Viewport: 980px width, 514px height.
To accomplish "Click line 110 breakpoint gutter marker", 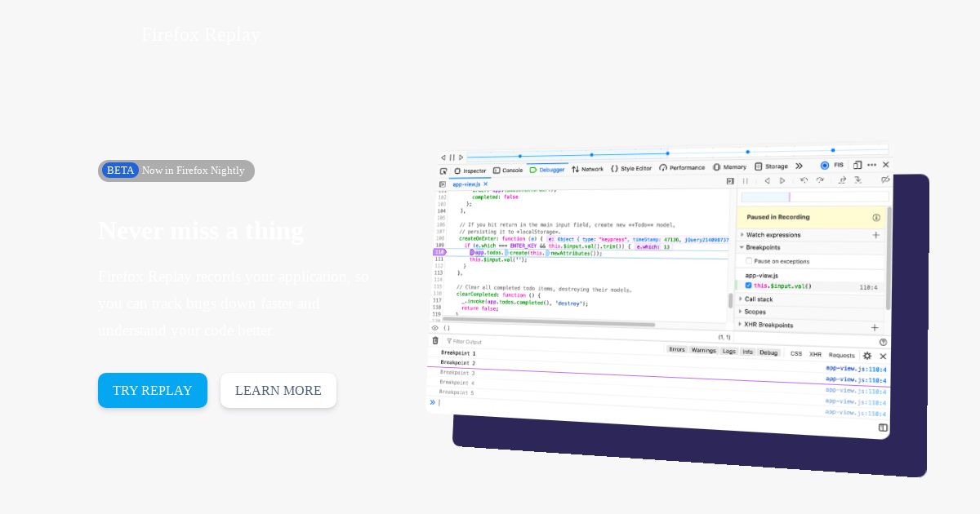I will coord(439,252).
